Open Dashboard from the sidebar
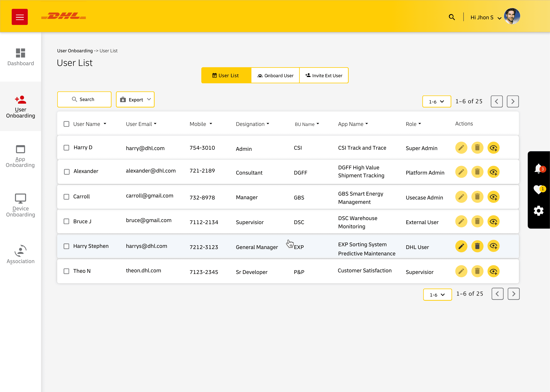The width and height of the screenshot is (550, 392). [21, 57]
